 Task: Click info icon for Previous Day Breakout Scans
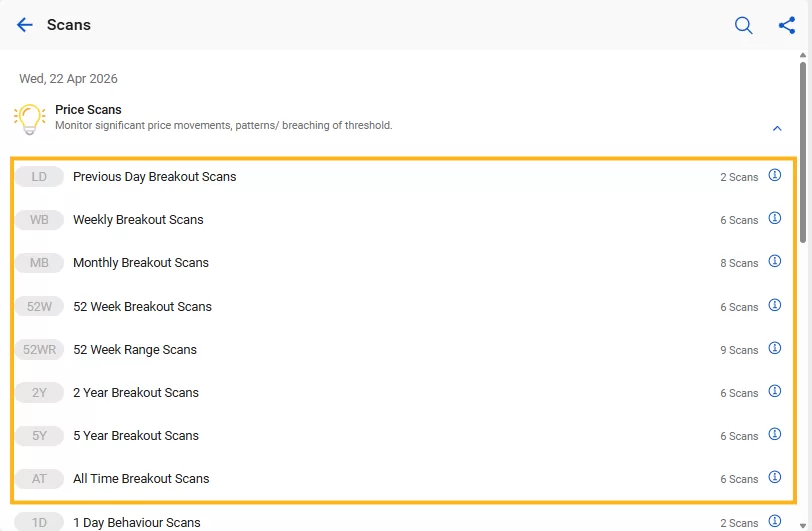[x=774, y=176]
